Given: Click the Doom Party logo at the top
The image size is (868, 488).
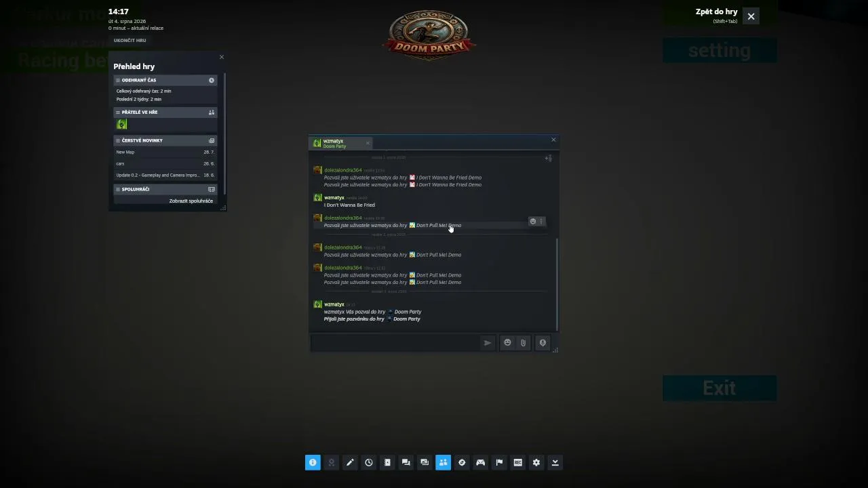Looking at the screenshot, I should coord(429,35).
